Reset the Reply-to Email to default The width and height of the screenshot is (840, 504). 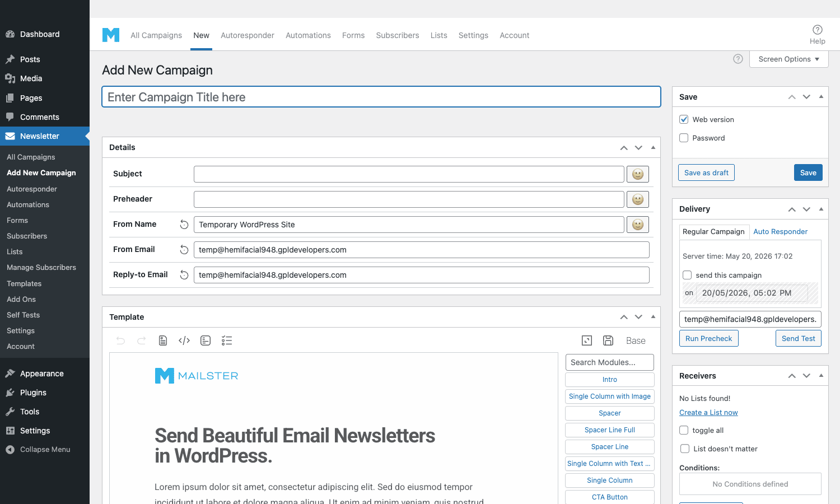point(184,275)
